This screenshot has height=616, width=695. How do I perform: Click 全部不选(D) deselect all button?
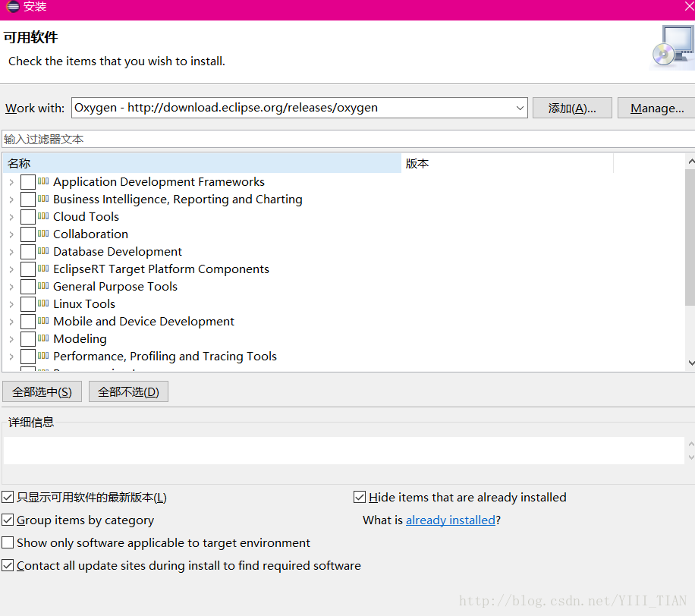(128, 391)
